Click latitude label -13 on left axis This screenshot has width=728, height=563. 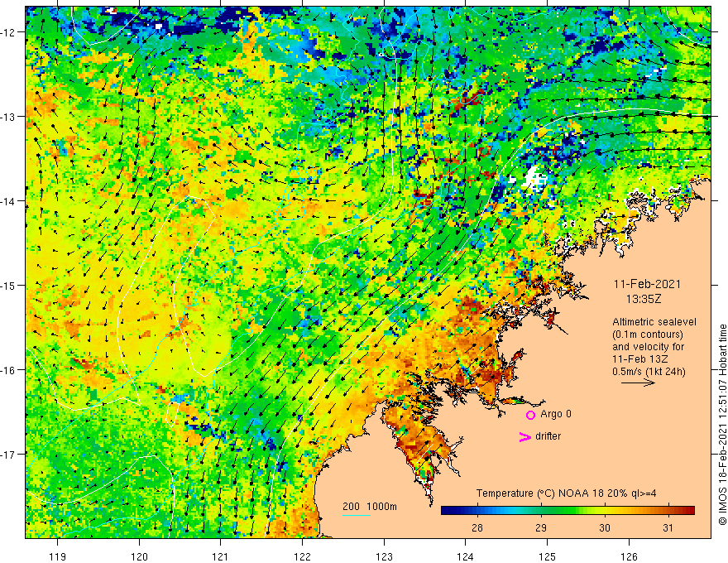(8, 117)
